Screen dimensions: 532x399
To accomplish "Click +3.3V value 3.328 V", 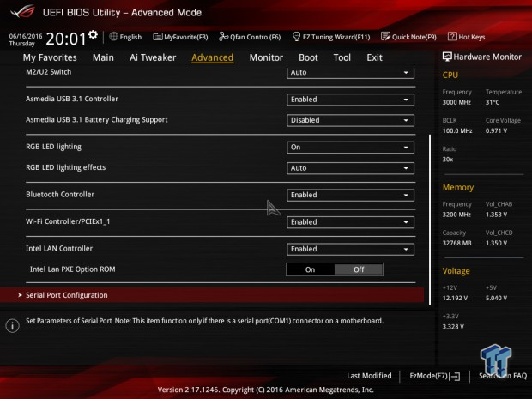I will tap(453, 326).
